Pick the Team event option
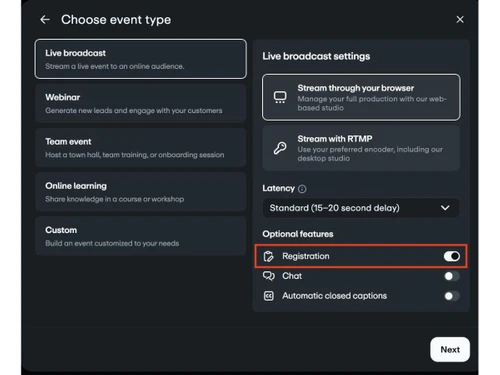500x375 pixels. pyautogui.click(x=140, y=148)
